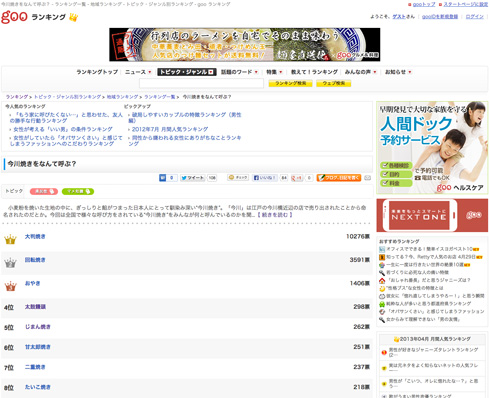The height and width of the screenshot is (398, 490).
Task: Open 女性が考える「いい男」の条件ランキング link
Action: point(63,129)
